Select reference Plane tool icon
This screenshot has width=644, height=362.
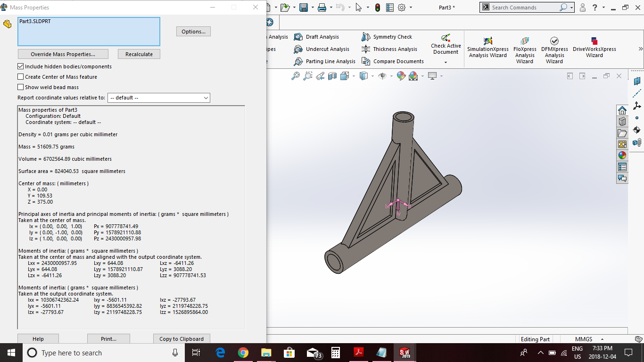point(637,81)
